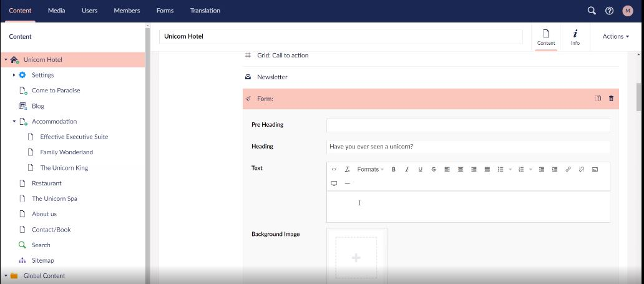This screenshot has height=284, width=644.
Task: Expand Settings tree node
Action: 14,75
